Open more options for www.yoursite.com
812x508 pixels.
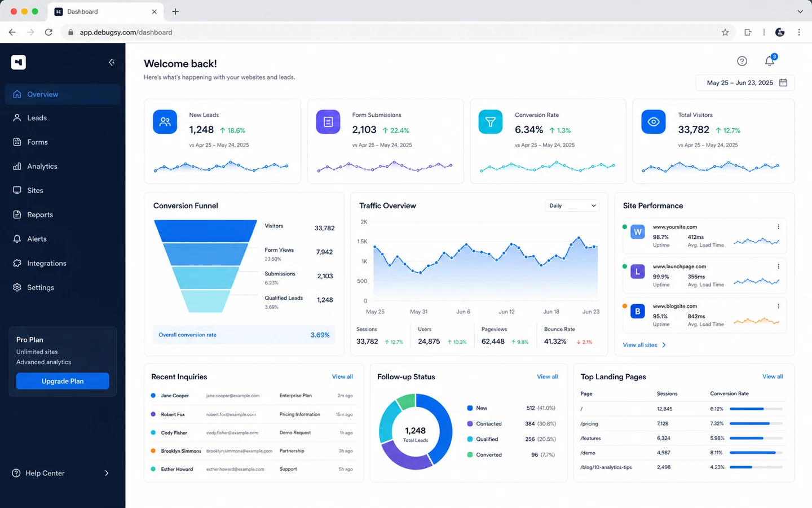pos(778,227)
